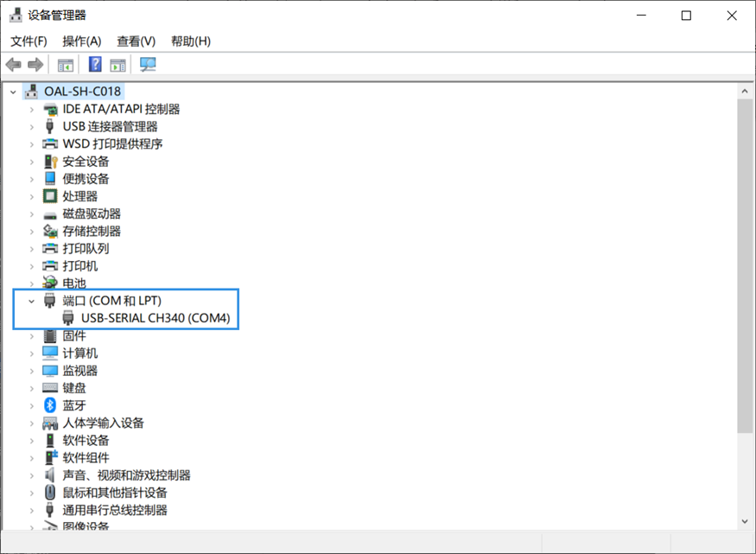
Task: Select the 处理器 processor chip icon
Action: click(50, 196)
